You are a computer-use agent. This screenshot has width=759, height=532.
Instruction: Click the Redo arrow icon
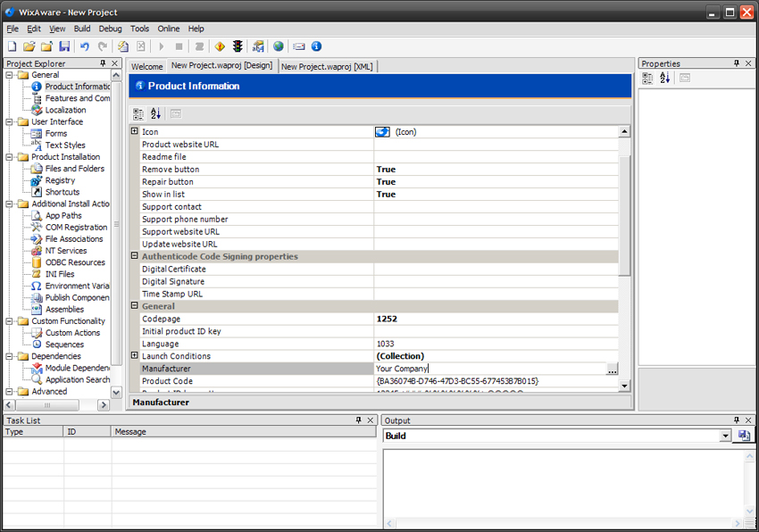pos(102,46)
